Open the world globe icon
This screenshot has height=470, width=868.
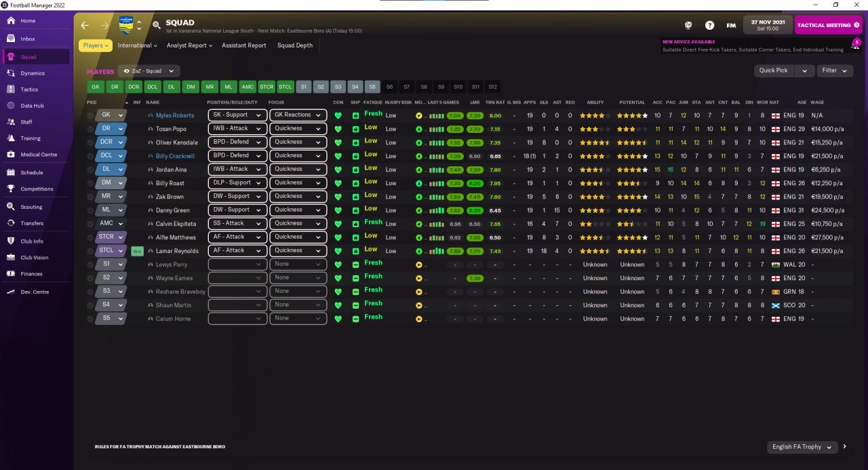point(688,25)
